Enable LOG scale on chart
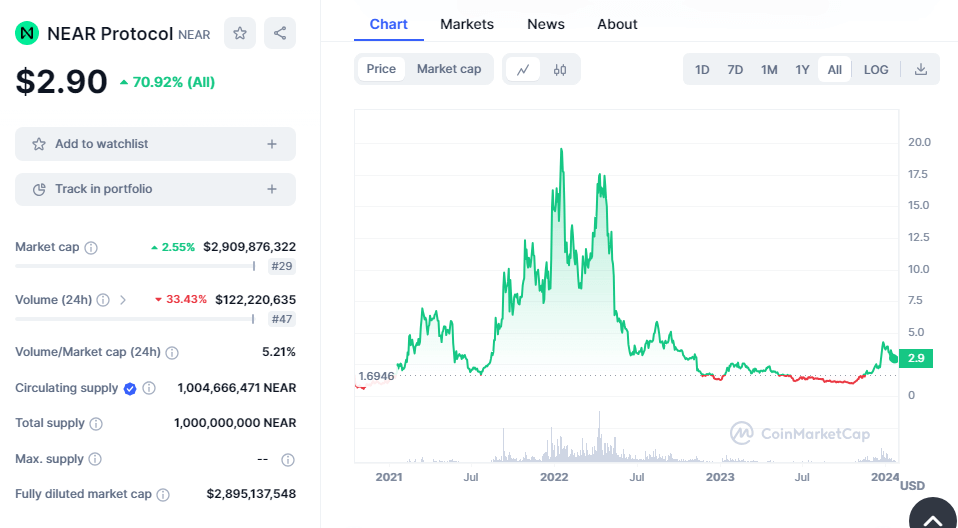The width and height of the screenshot is (958, 528). pyautogui.click(x=876, y=69)
